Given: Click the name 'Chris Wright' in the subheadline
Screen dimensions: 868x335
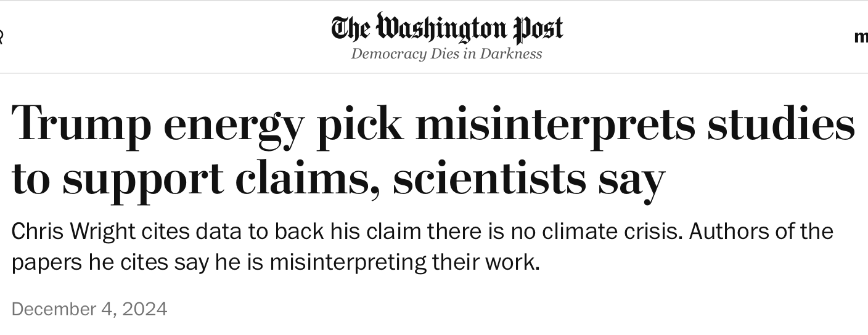Looking at the screenshot, I should (x=73, y=232).
